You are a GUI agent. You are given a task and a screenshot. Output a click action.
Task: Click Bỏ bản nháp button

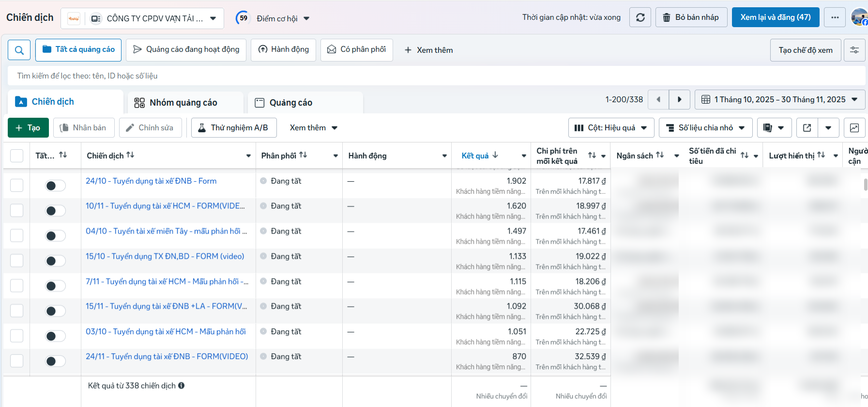(691, 17)
